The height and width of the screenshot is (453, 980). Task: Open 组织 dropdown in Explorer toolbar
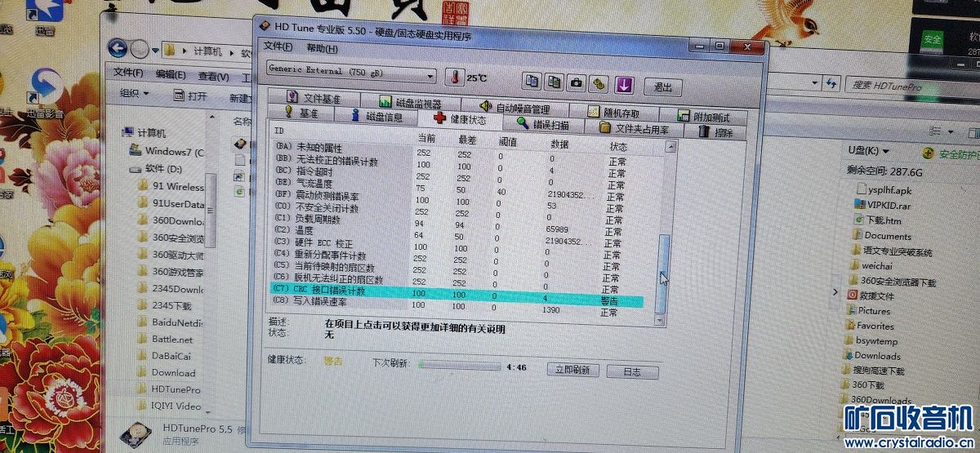134,94
